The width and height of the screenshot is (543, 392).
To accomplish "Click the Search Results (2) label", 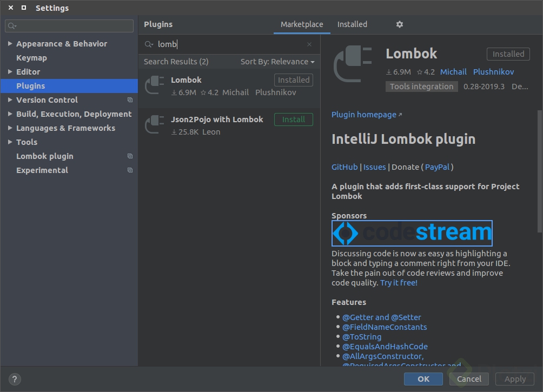I will pyautogui.click(x=176, y=62).
